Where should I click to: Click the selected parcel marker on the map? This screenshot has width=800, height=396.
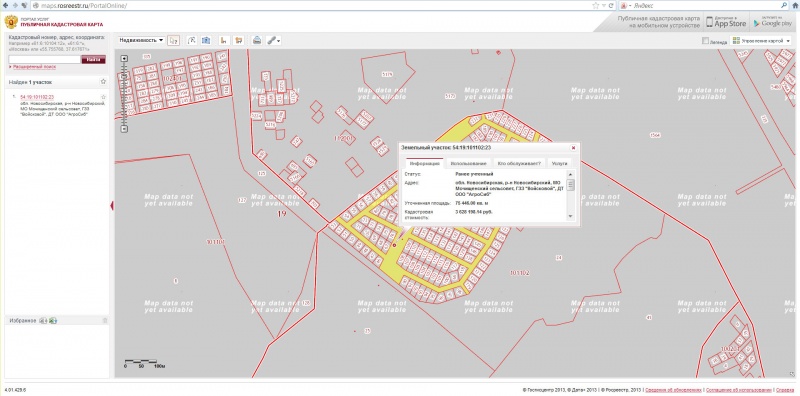tap(394, 245)
